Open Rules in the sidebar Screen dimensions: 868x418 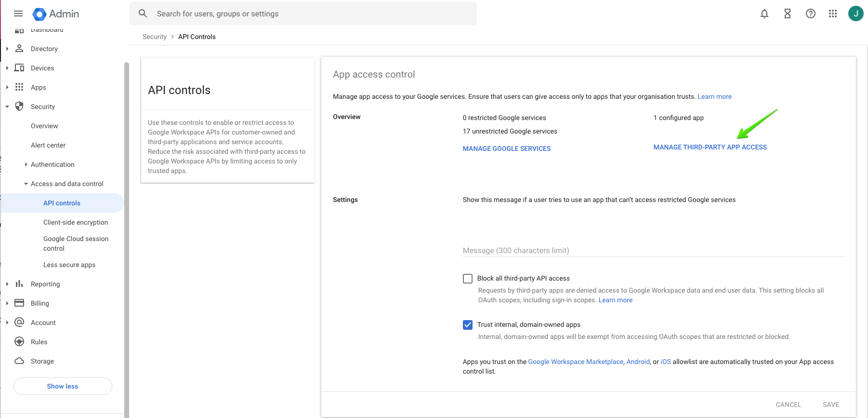click(x=39, y=342)
